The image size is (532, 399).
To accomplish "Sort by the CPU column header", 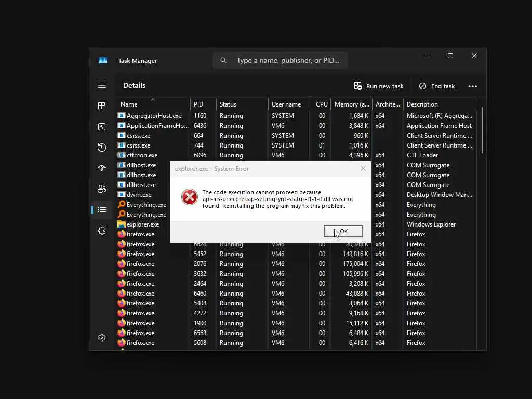I will pos(321,104).
